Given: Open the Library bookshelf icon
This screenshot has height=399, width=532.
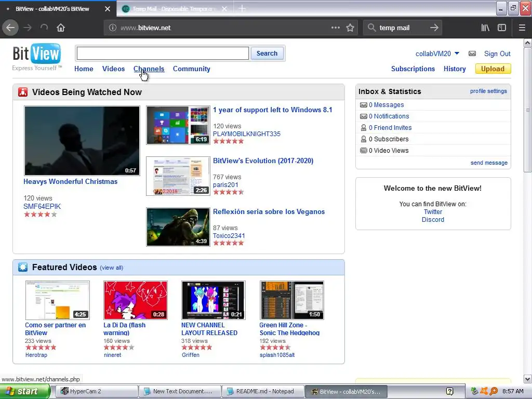Looking at the screenshot, I should coord(485,28).
